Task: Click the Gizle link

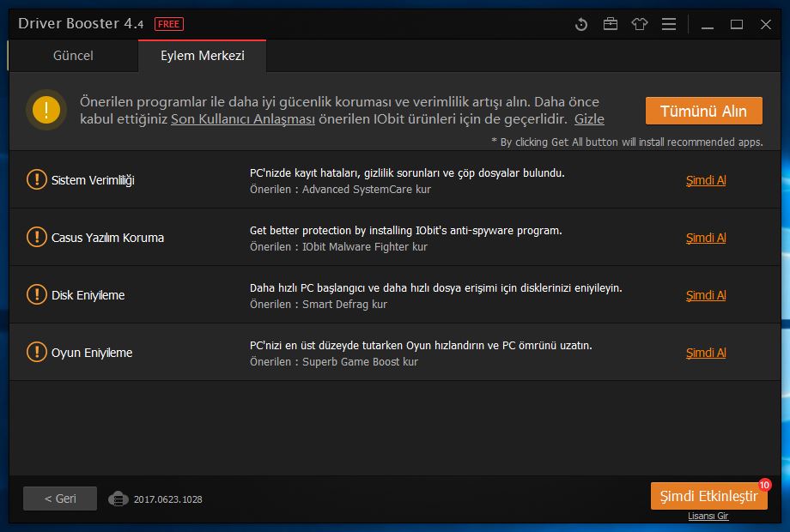Action: [589, 119]
